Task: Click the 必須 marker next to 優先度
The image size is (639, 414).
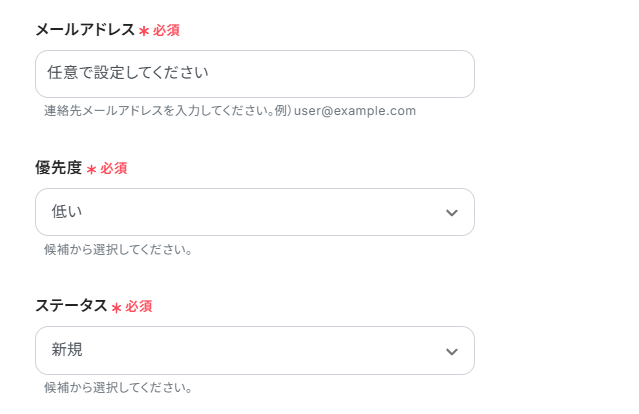Action: pyautogui.click(x=114, y=169)
